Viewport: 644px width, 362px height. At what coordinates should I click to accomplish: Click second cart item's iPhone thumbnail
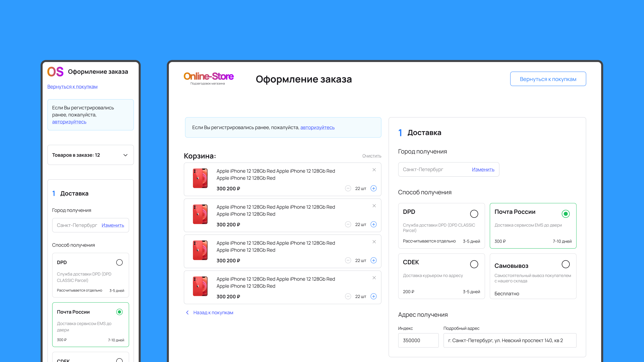[x=200, y=214]
